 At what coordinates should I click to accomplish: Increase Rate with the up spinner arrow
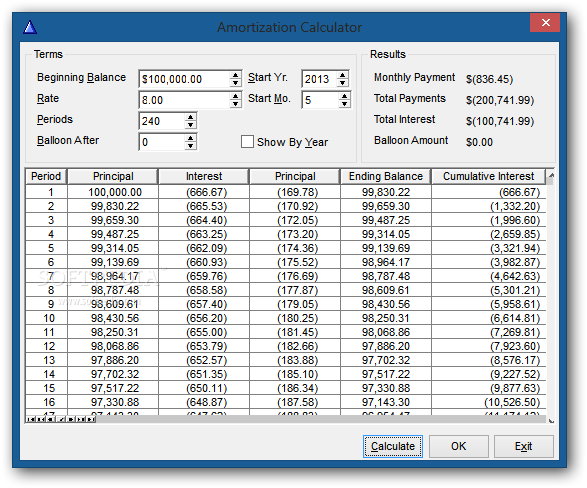(x=235, y=96)
